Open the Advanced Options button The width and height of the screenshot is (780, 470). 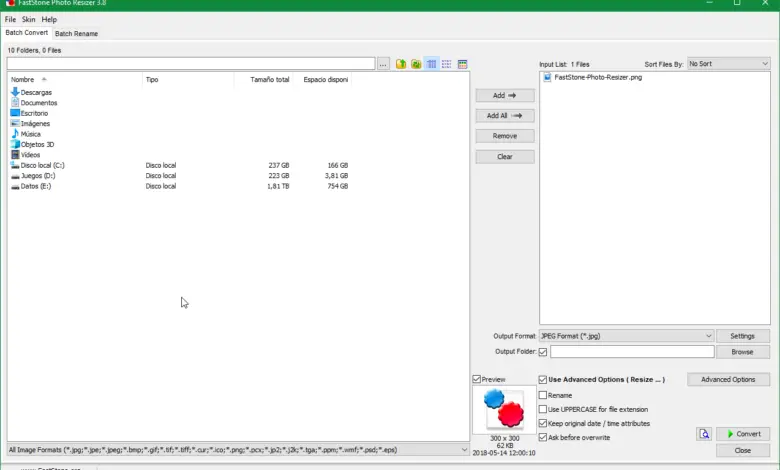coord(728,379)
